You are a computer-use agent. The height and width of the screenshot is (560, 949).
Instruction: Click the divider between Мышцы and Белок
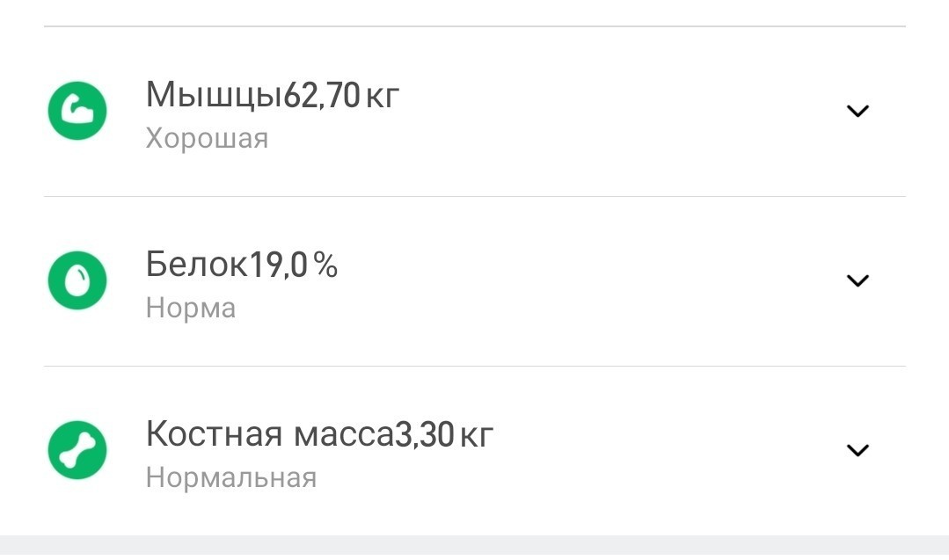tap(475, 196)
